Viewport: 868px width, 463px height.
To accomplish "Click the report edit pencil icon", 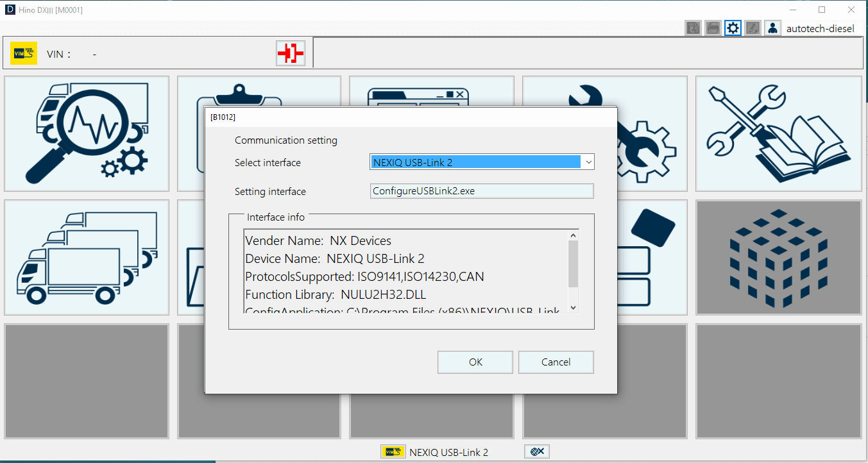I will pyautogui.click(x=753, y=28).
